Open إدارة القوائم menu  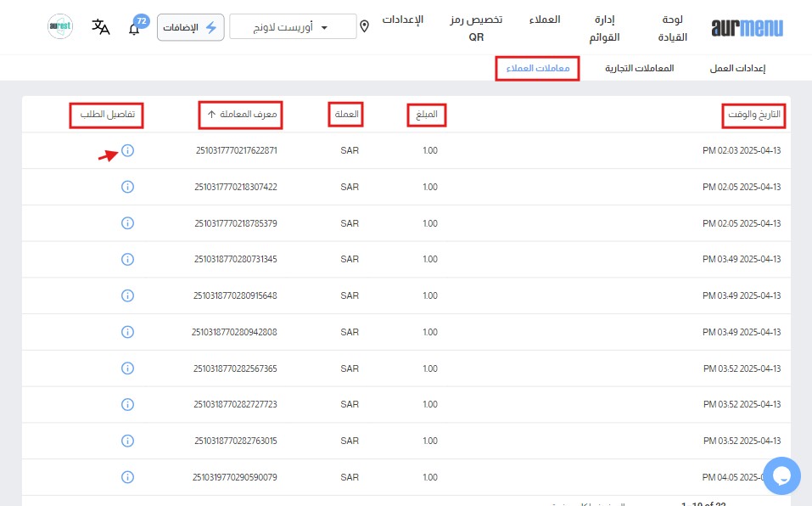[x=603, y=28]
